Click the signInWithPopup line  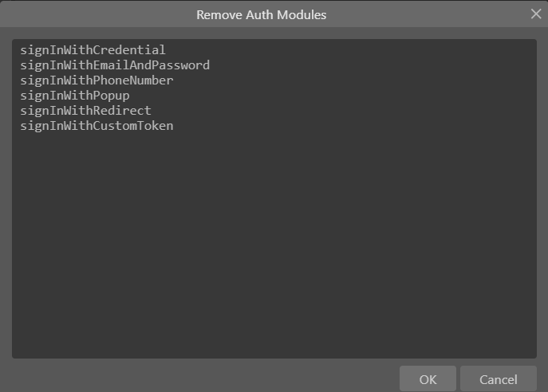(74, 96)
